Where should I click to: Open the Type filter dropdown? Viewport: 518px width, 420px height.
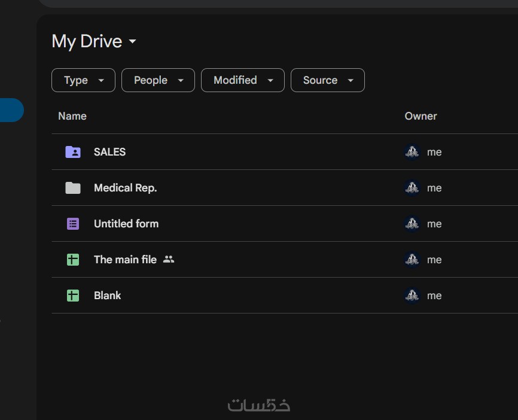tap(83, 80)
